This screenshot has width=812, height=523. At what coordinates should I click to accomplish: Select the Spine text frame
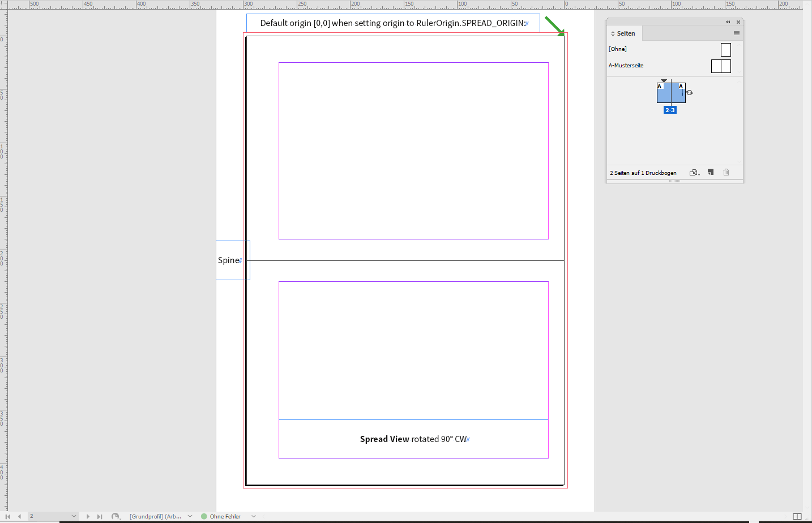point(232,260)
